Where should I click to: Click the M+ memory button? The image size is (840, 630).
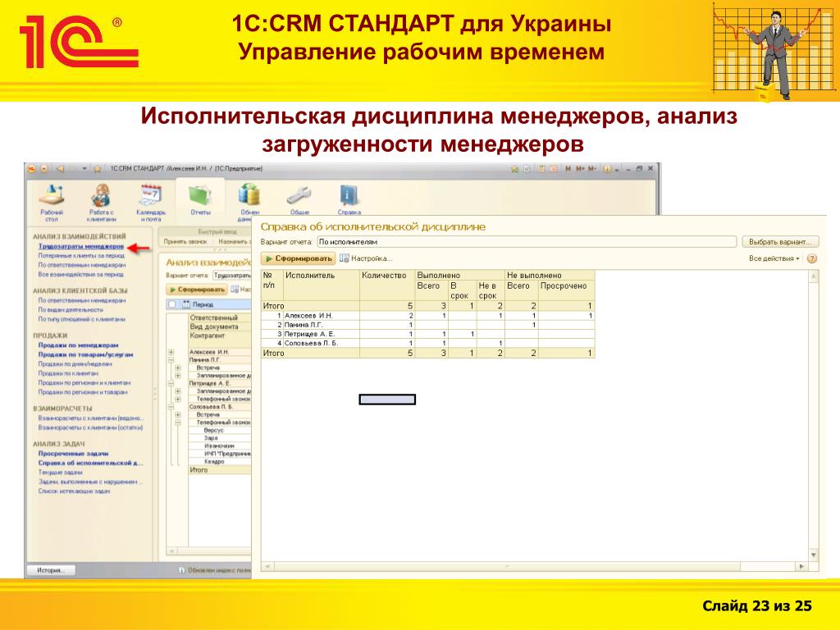[x=580, y=169]
